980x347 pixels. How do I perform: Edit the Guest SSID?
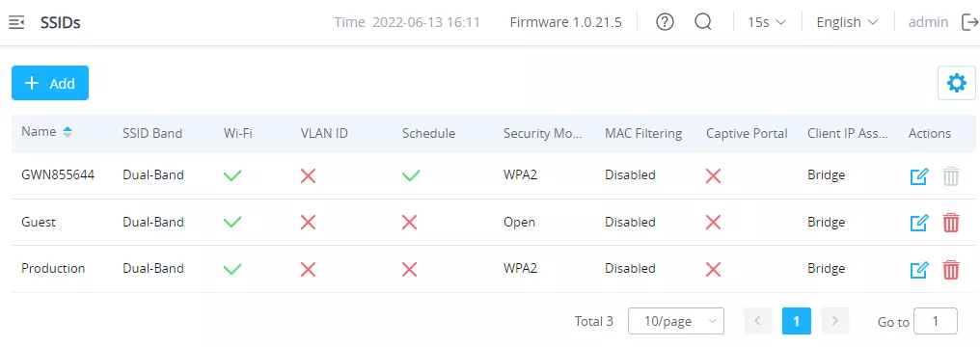coord(918,223)
